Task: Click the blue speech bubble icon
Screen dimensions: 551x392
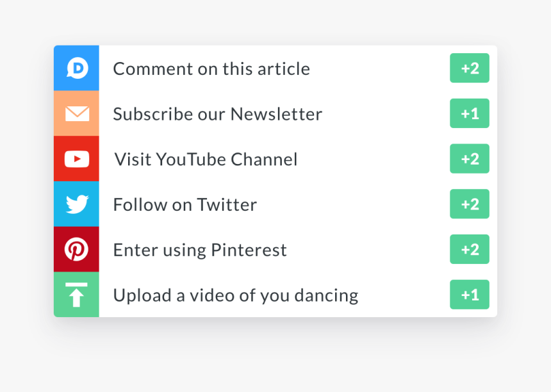Action: click(x=76, y=68)
